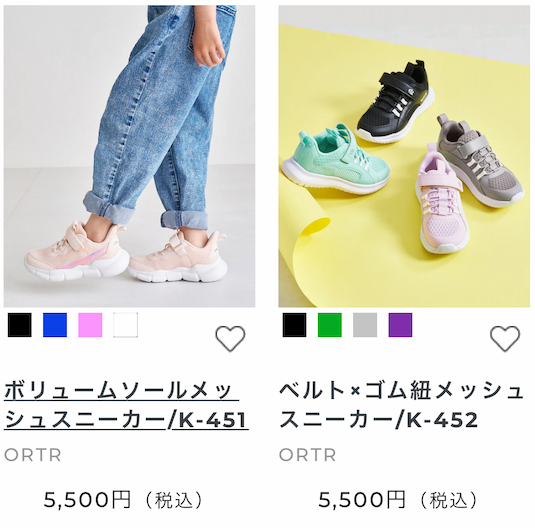This screenshot has width=535, height=528.
Task: Choose the blue swatch under K-451
Action: pyautogui.click(x=55, y=325)
